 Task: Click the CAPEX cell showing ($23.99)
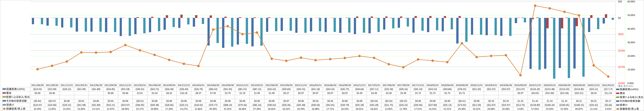click(52, 89)
